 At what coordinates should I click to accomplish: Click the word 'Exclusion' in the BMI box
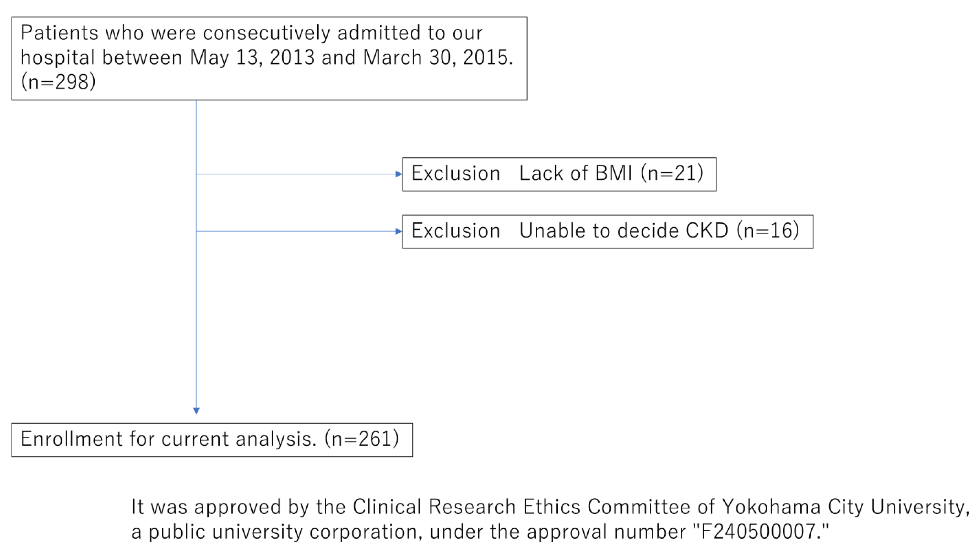(456, 173)
